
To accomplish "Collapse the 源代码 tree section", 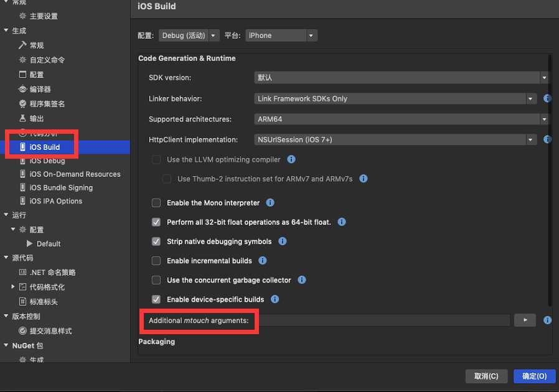I will pos(6,258).
